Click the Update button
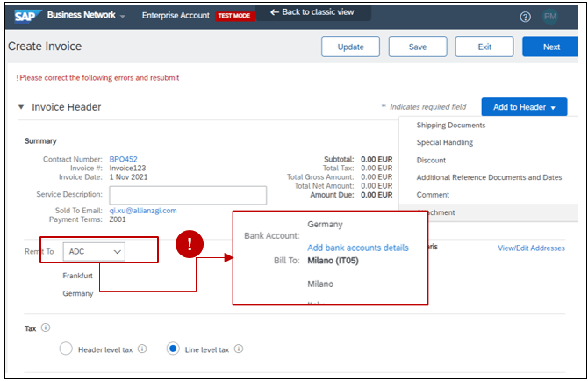588x381 pixels. 351,47
